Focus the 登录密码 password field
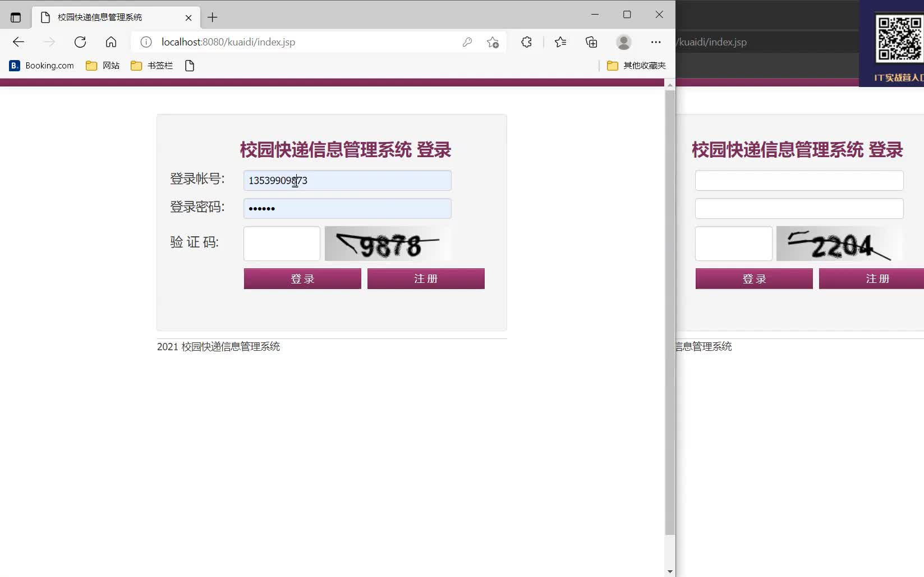Image resolution: width=924 pixels, height=577 pixels. tap(347, 208)
